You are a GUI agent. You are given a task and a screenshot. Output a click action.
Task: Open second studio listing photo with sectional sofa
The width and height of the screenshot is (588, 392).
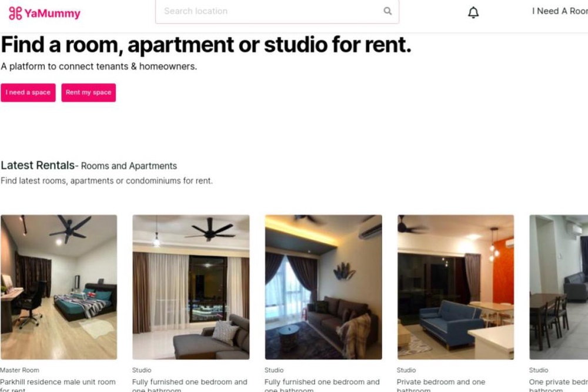[x=191, y=287]
